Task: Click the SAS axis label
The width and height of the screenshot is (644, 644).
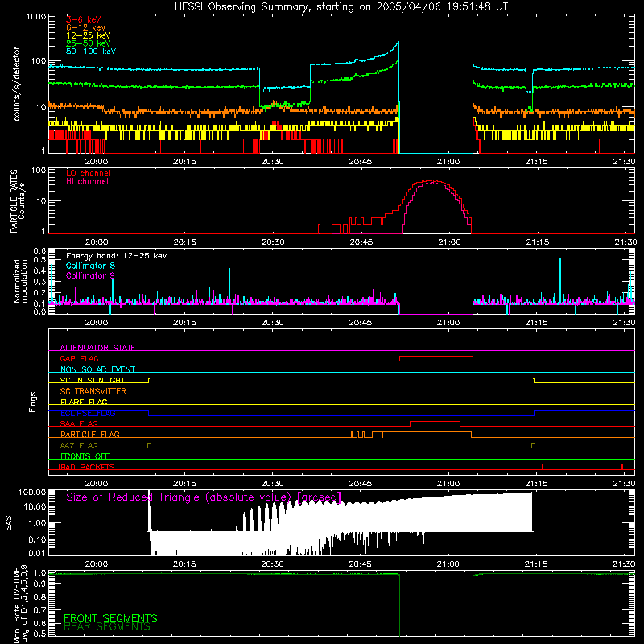Action: (9, 523)
